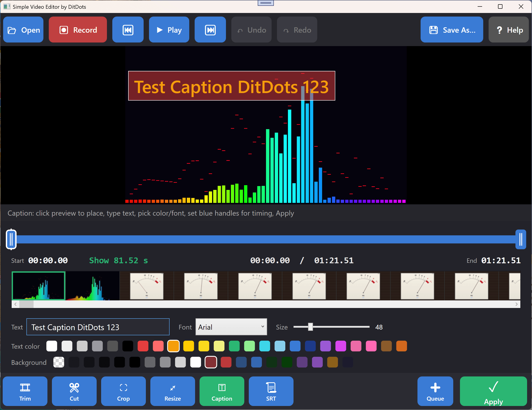
Task: Click the start timing handle
Action: 11,240
